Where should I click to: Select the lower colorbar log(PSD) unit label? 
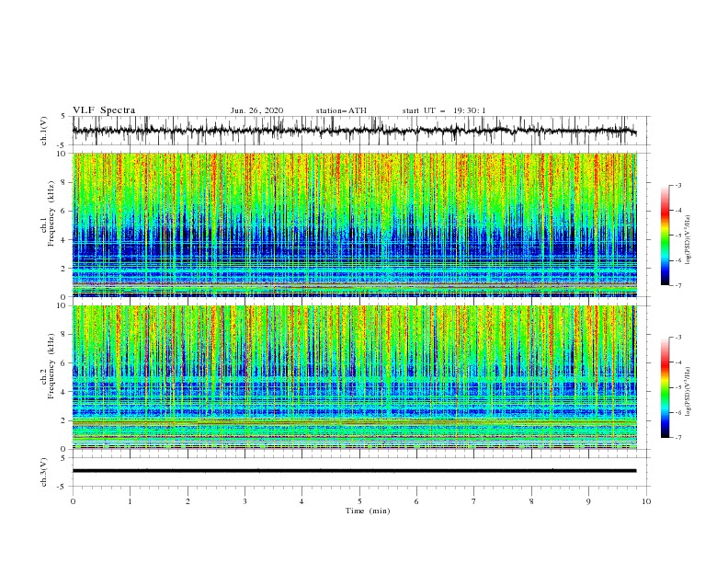688,391
